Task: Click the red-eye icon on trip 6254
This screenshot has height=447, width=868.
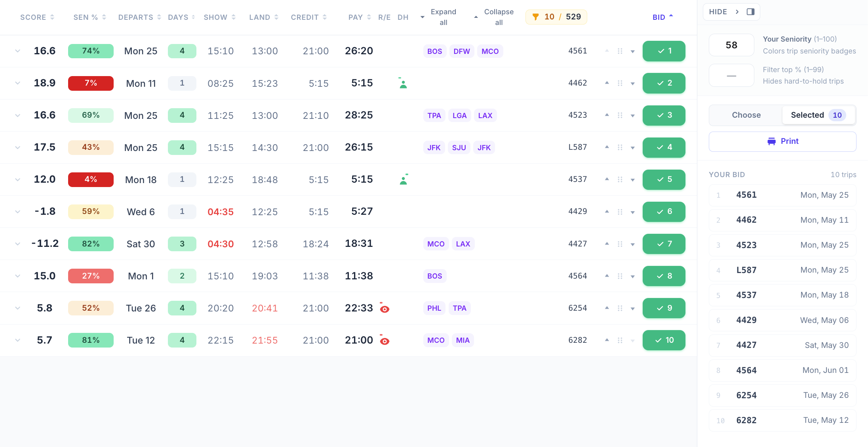Action: [x=384, y=308]
